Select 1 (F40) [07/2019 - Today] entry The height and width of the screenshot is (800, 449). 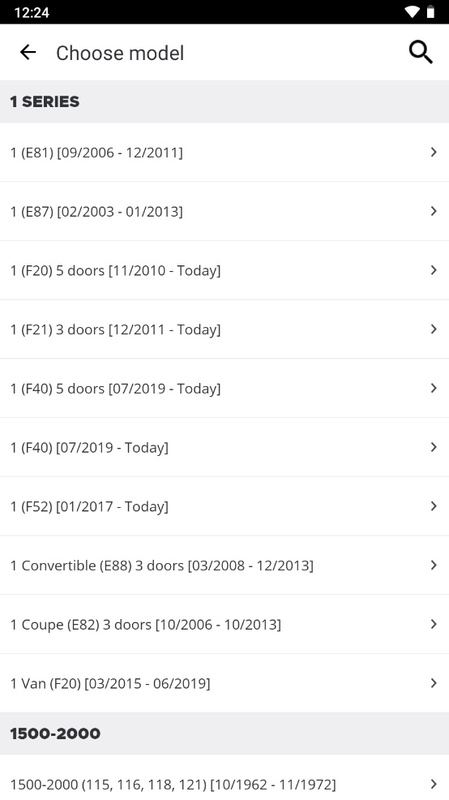(x=224, y=447)
